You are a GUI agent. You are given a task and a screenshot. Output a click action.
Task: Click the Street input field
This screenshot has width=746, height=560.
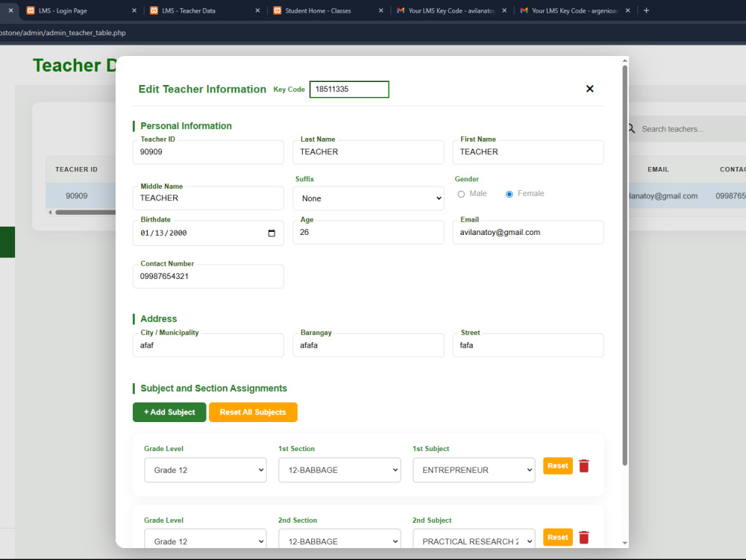[x=528, y=345]
